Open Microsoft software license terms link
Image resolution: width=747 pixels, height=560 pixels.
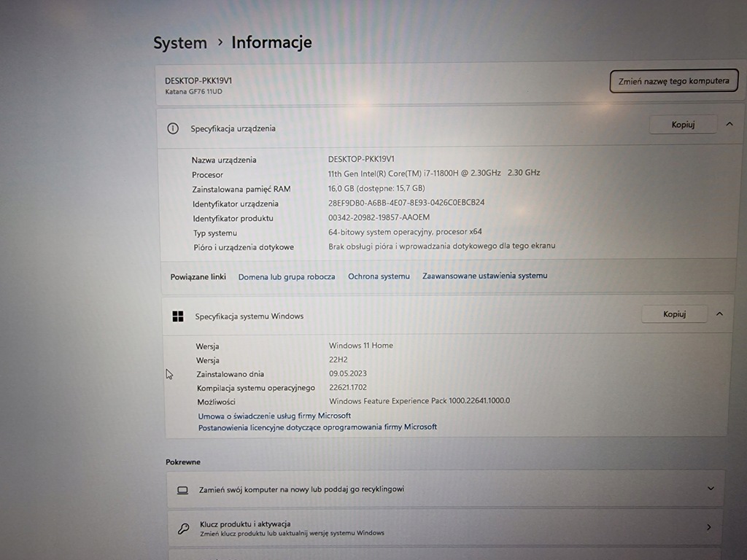click(317, 427)
